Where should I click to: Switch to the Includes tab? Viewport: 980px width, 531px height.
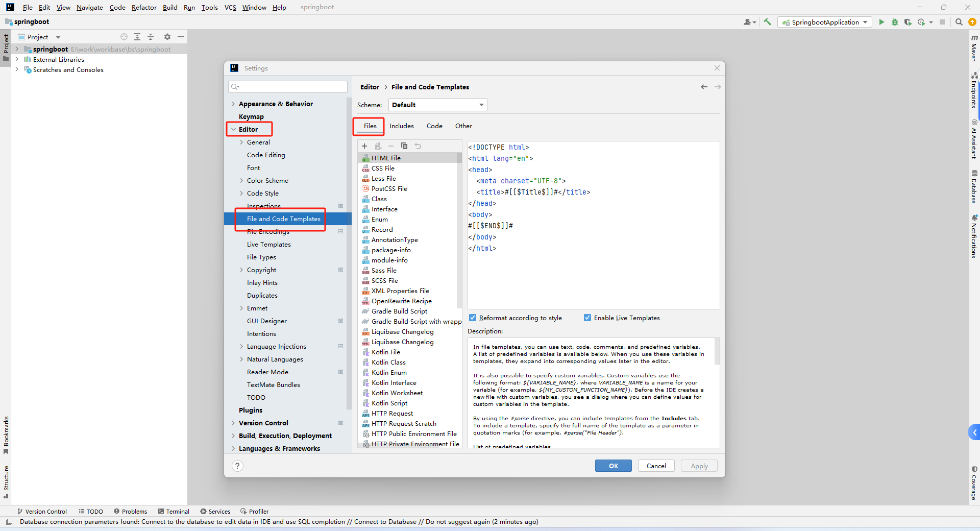[x=402, y=126]
